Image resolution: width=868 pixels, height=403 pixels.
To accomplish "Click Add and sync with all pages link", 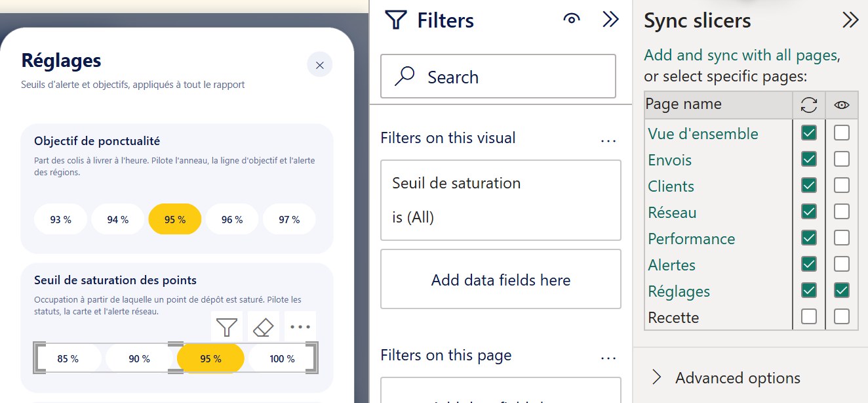I will (x=741, y=55).
